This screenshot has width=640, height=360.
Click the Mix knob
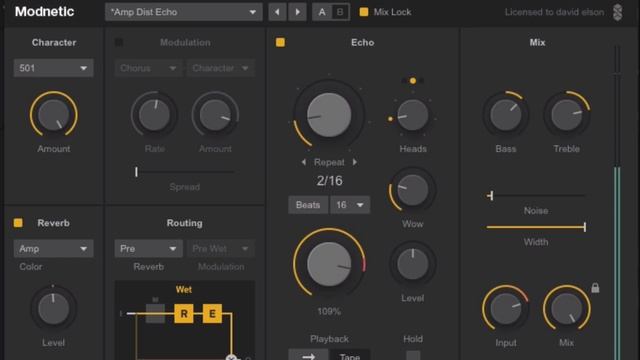click(567, 309)
